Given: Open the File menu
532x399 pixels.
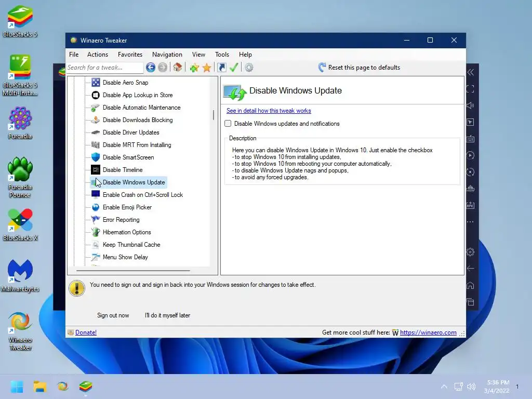Looking at the screenshot, I should click(x=74, y=54).
